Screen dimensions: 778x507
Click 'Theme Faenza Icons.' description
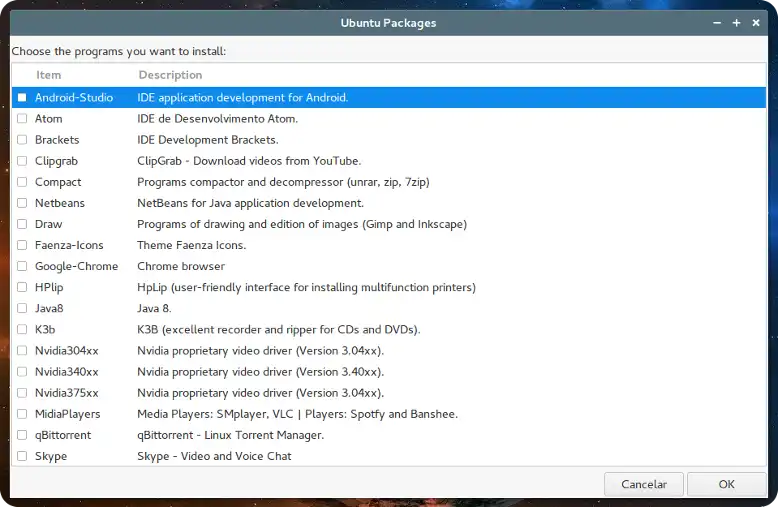point(192,245)
